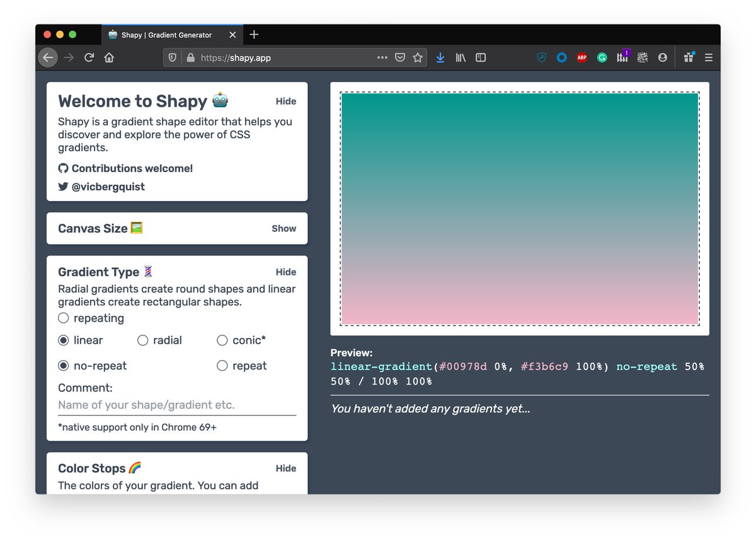Click 'You haven't added any gradients yet' text
Viewport: 756px width, 541px height.
point(430,409)
